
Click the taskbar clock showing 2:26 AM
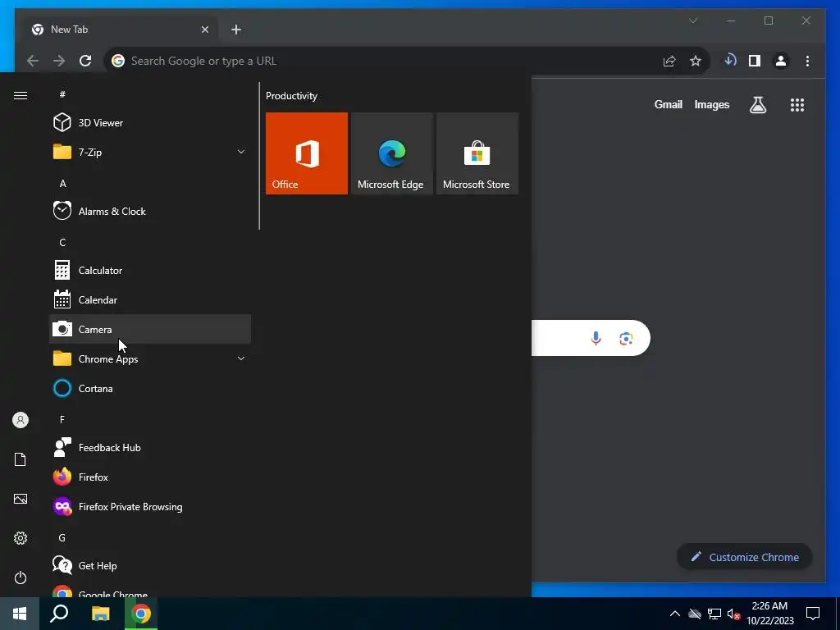pyautogui.click(x=769, y=614)
